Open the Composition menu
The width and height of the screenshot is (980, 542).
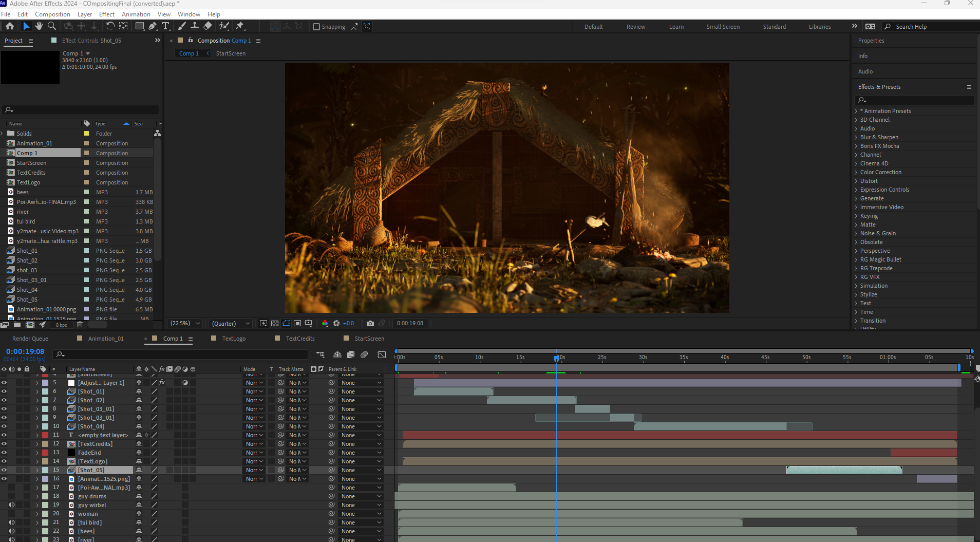pyautogui.click(x=52, y=14)
